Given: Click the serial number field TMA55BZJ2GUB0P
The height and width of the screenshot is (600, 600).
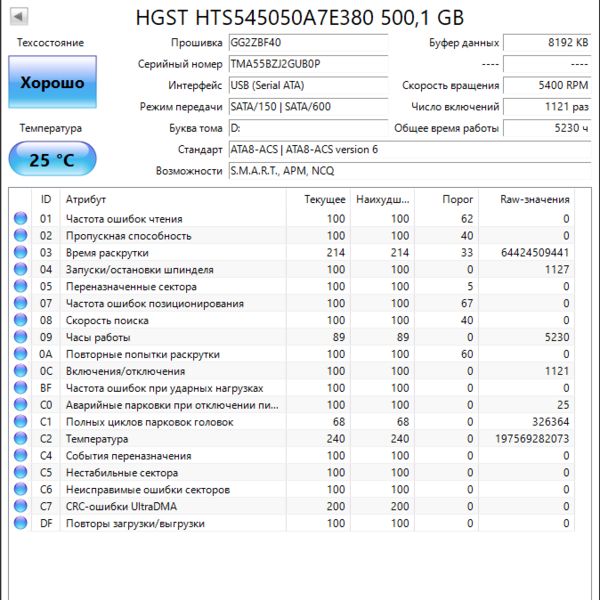Looking at the screenshot, I should pyautogui.click(x=308, y=64).
